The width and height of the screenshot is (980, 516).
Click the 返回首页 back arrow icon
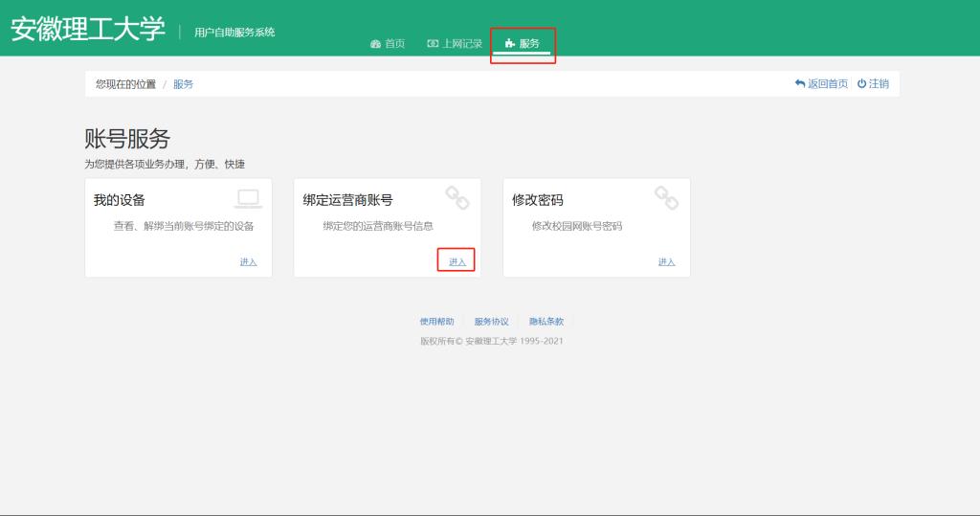(x=800, y=84)
